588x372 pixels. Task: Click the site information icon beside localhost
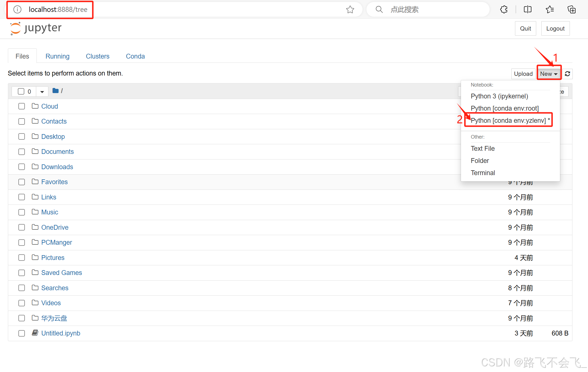click(18, 10)
